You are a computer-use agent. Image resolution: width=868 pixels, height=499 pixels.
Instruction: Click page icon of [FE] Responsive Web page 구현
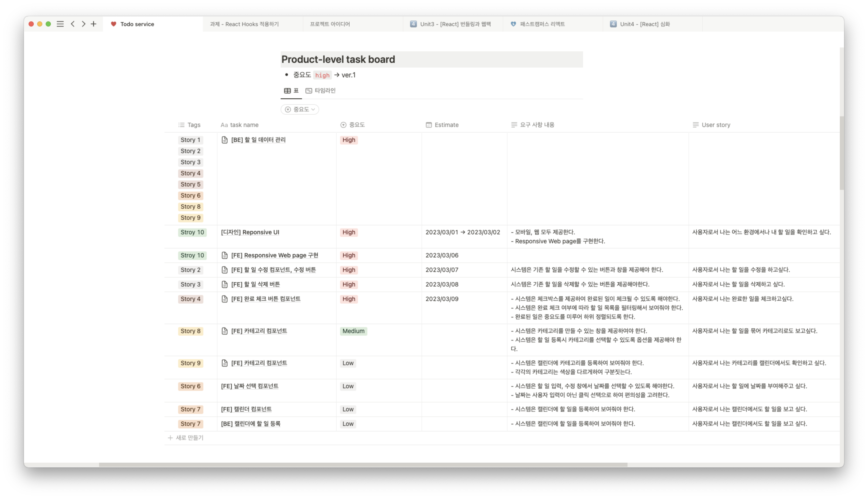coord(224,255)
